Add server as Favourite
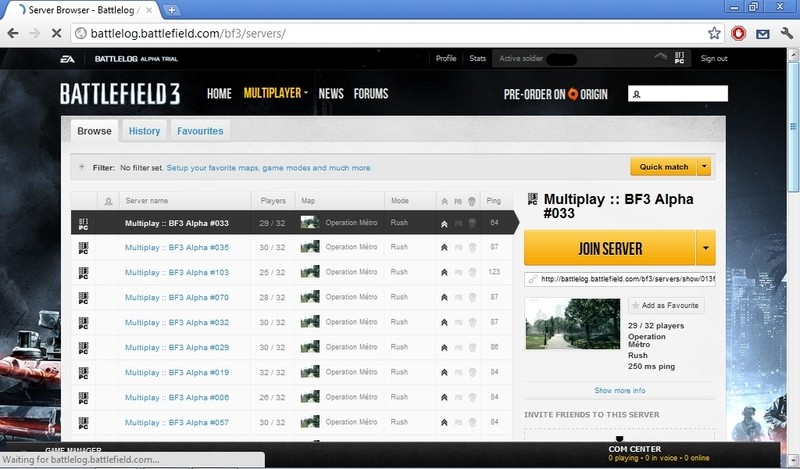 (x=665, y=305)
